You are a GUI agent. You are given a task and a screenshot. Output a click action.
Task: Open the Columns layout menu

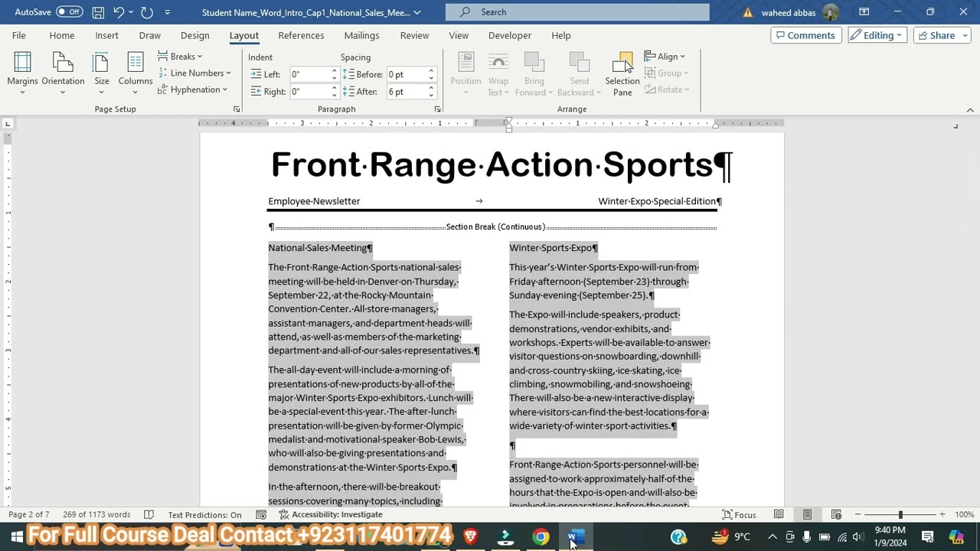point(136,73)
